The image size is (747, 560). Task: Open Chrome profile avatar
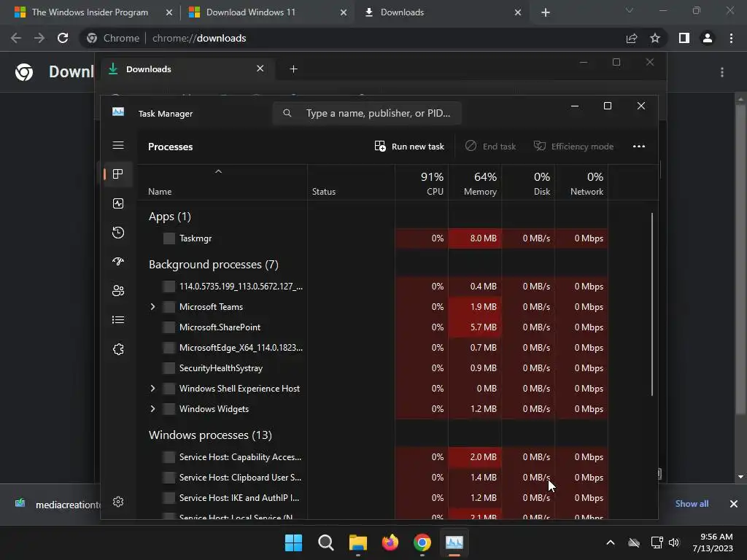[708, 38]
